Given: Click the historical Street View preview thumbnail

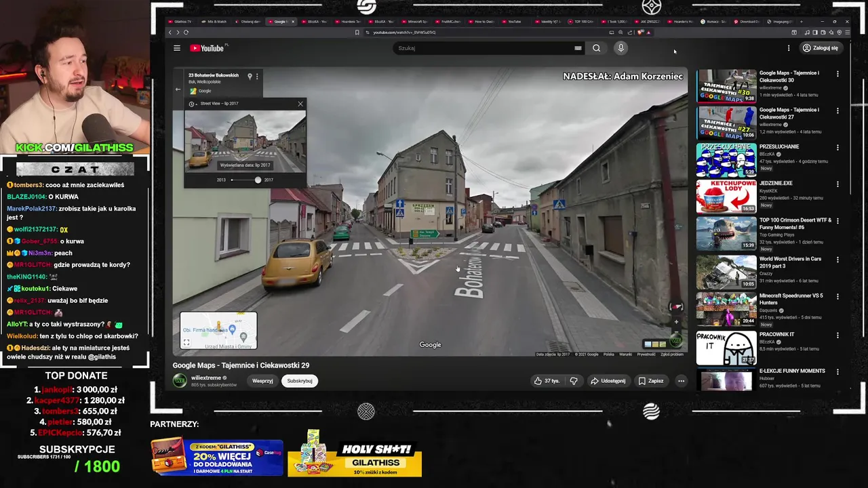Looking at the screenshot, I should click(245, 142).
